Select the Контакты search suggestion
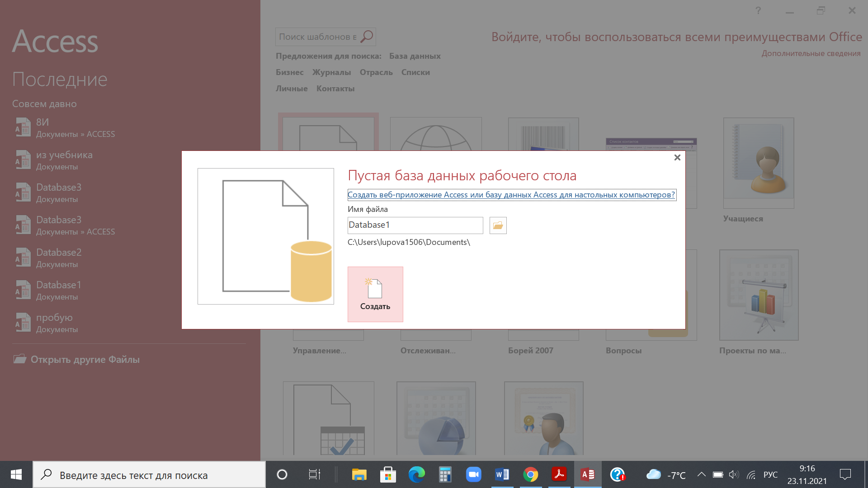868x488 pixels. coord(335,89)
